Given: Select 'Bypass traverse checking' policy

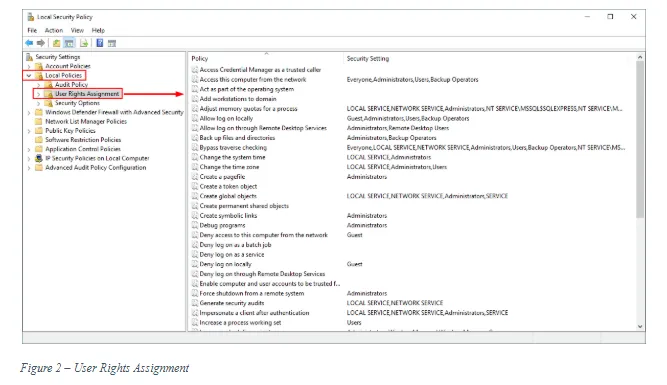Looking at the screenshot, I should 233,148.
